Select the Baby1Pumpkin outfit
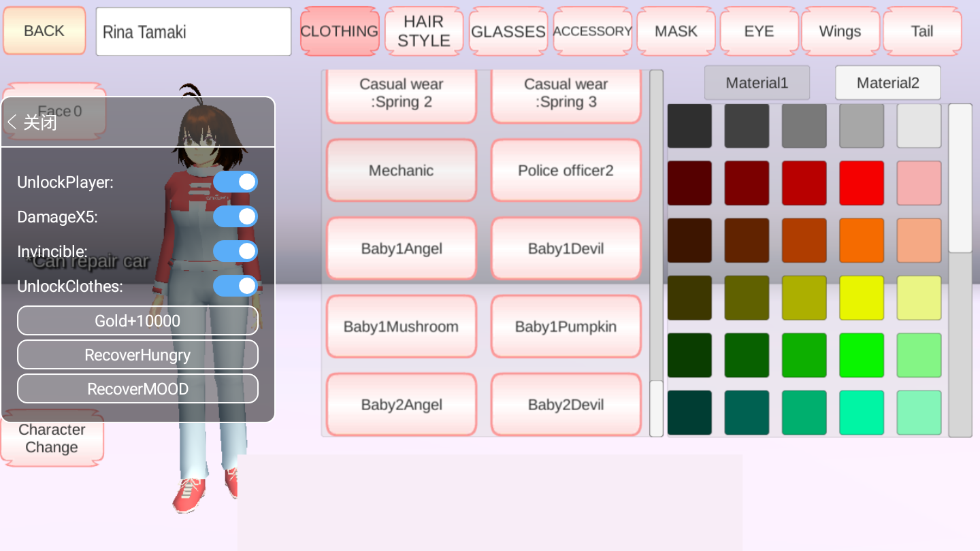 (566, 327)
